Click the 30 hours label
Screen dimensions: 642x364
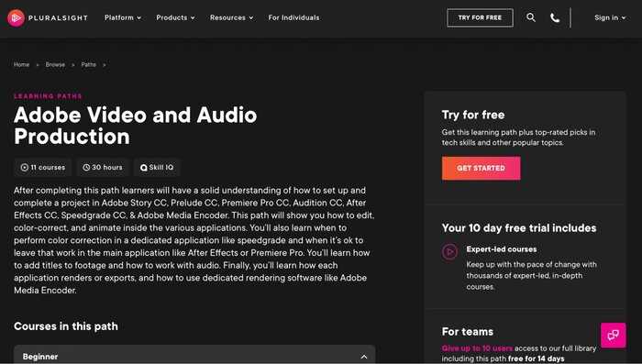point(107,168)
